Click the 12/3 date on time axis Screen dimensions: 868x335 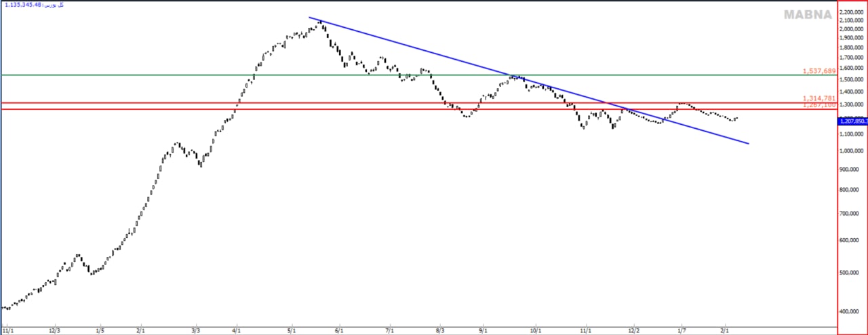(54, 330)
